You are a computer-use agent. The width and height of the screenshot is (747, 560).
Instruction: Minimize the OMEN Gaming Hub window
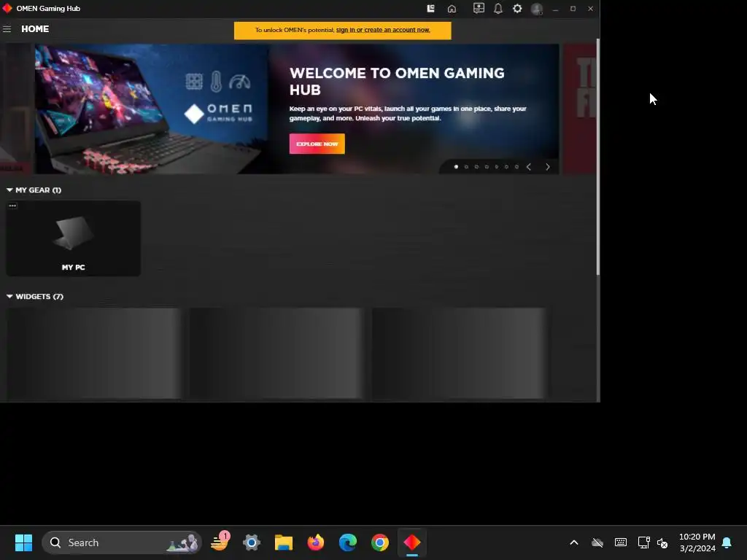pos(555,9)
